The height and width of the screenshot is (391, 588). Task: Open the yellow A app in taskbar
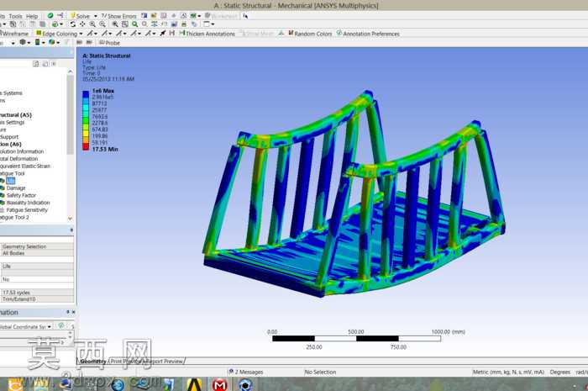194,384
